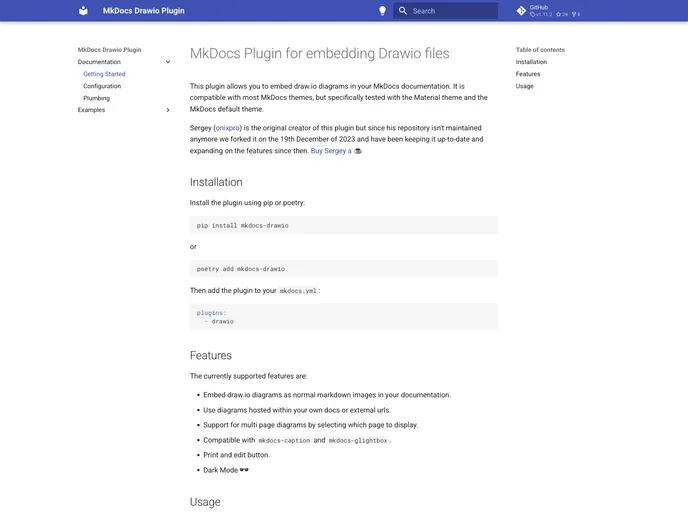Click the mkdocs-glightbox inline code
The image size is (688, 512).
click(358, 440)
